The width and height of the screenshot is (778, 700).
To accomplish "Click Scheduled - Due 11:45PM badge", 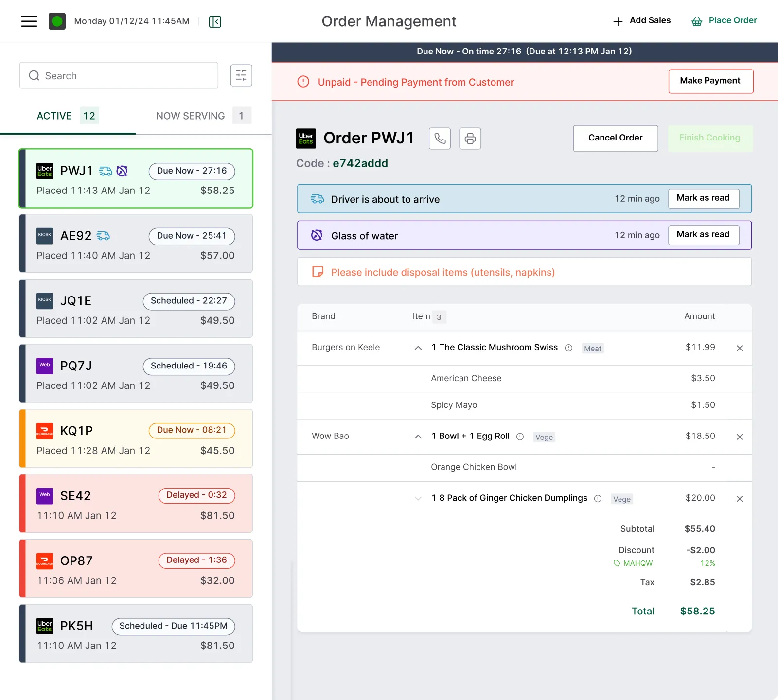I will 173,626.
